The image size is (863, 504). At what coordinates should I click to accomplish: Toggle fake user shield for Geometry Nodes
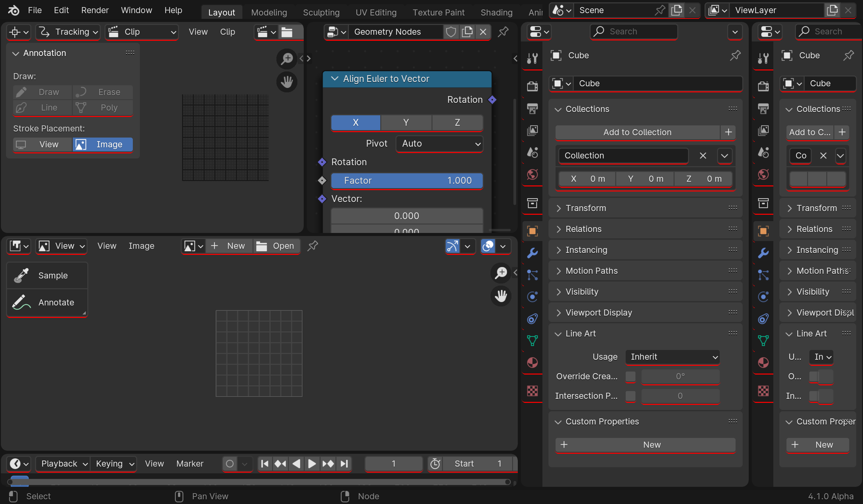(451, 32)
